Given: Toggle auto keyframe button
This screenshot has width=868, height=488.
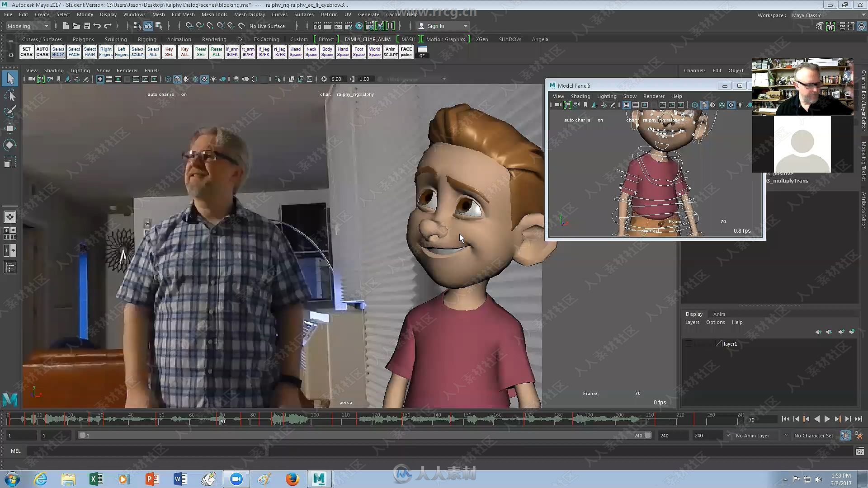Looking at the screenshot, I should click(845, 436).
